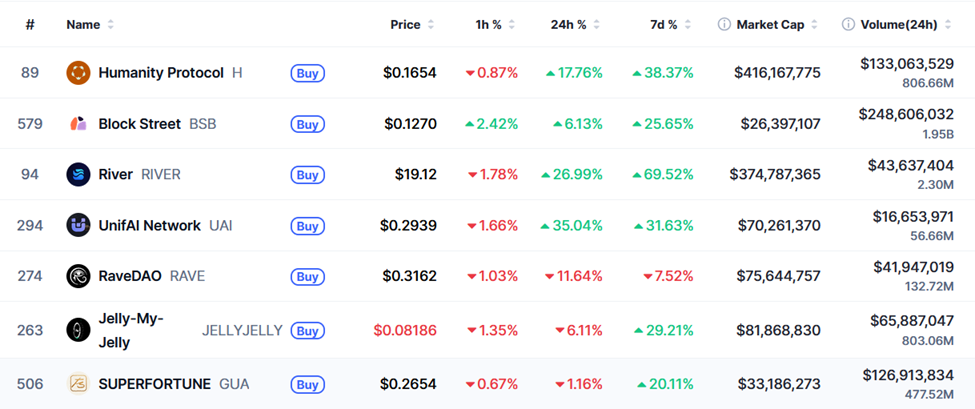
Task: Open the RaveDAO coin page
Action: [130, 276]
